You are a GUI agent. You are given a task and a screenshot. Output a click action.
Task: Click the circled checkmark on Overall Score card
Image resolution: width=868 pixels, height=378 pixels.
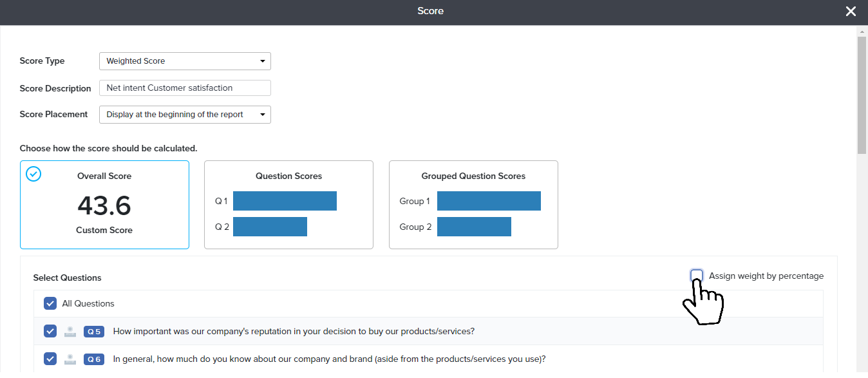[33, 174]
